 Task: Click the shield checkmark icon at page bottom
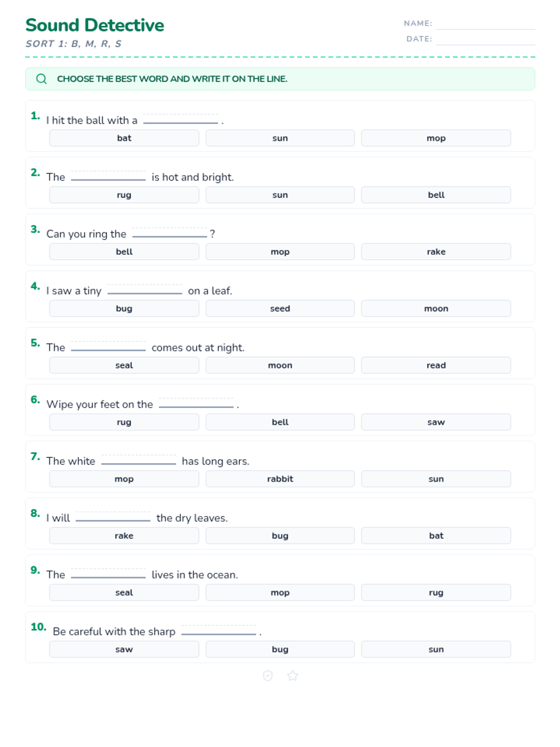[x=268, y=676]
